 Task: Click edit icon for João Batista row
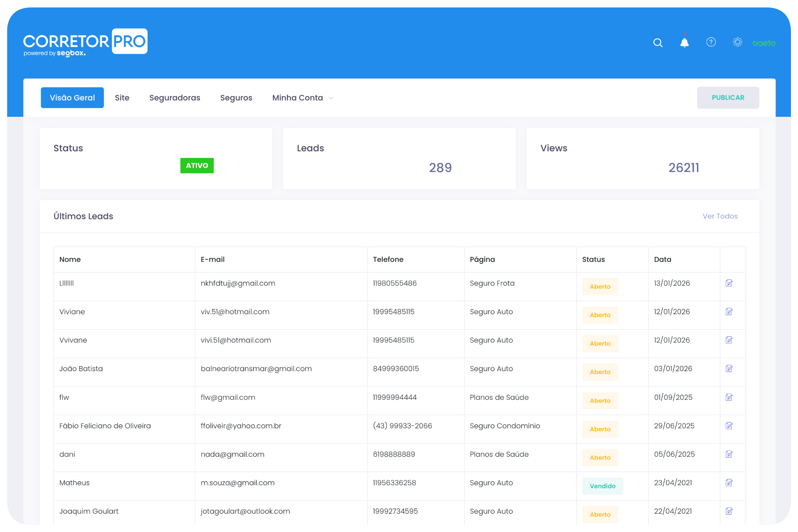(x=729, y=369)
